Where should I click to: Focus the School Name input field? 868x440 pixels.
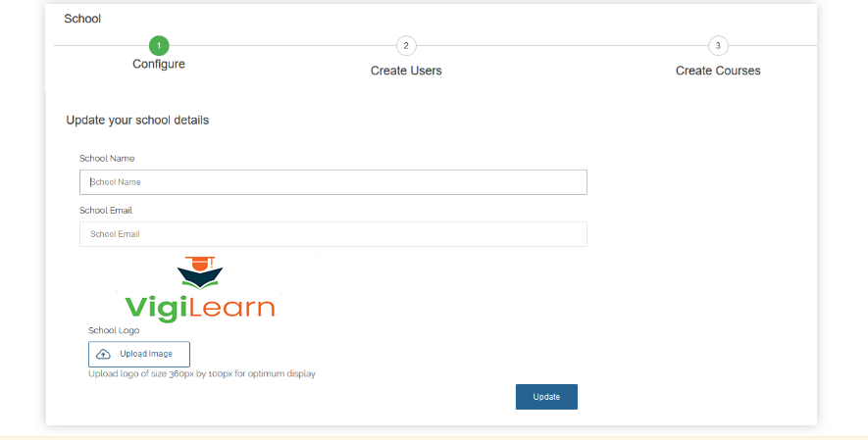coord(333,182)
